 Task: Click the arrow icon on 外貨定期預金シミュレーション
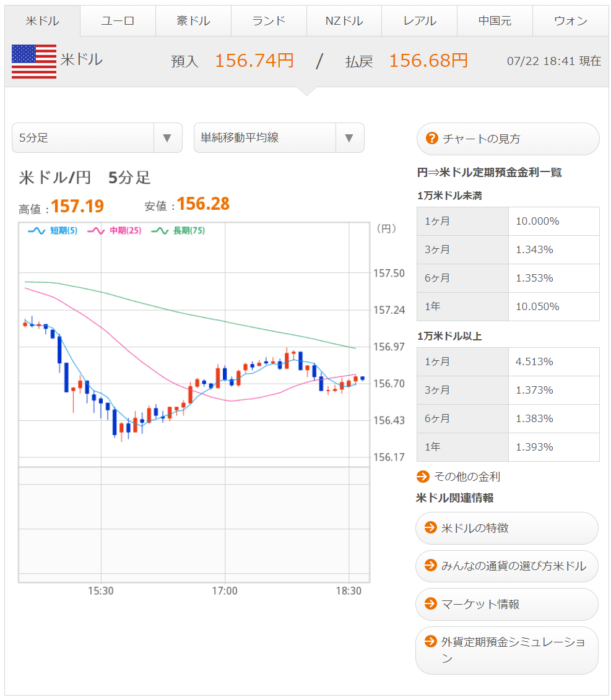pos(430,642)
